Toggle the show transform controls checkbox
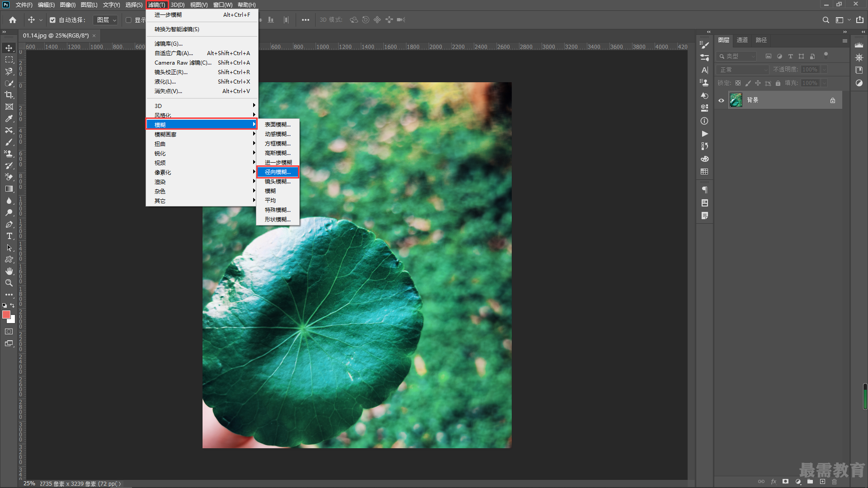The image size is (868, 488). tap(128, 20)
